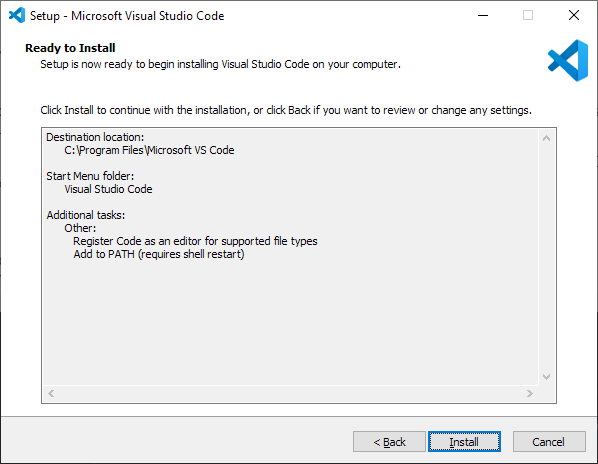Click the large Visual Studio Code logo

pyautogui.click(x=568, y=60)
